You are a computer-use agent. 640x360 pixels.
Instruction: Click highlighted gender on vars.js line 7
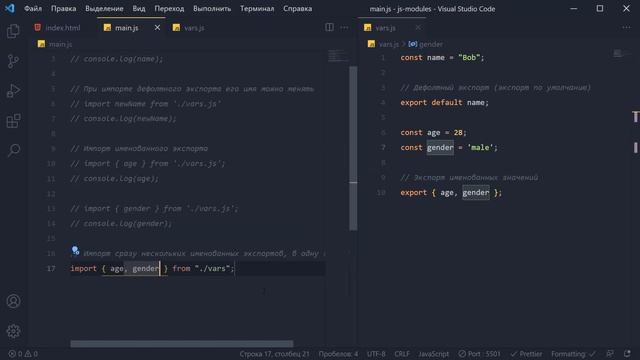[x=440, y=147]
